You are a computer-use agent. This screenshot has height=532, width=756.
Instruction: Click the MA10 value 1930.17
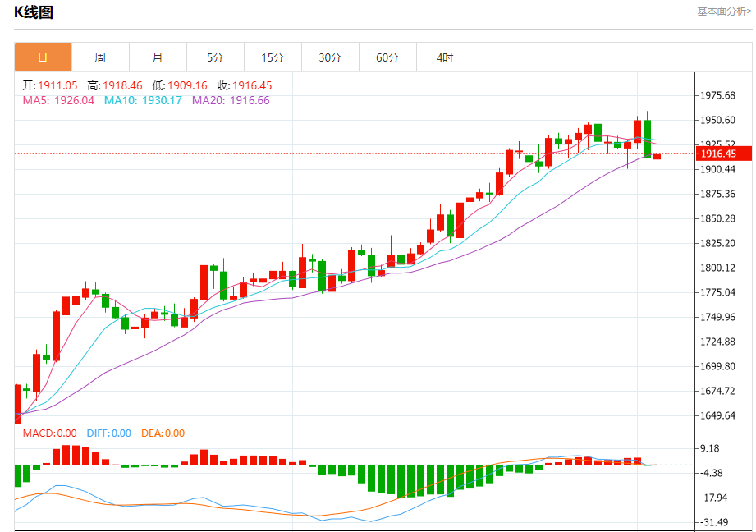[x=162, y=100]
